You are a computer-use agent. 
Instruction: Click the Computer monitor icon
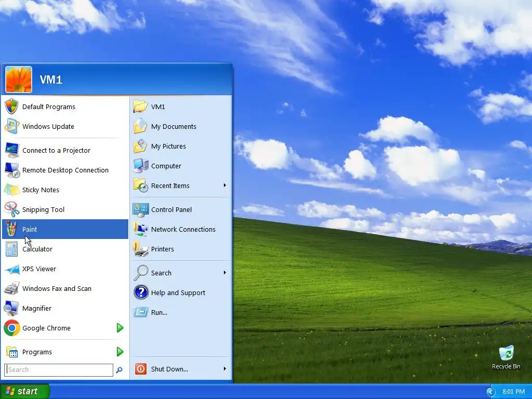tap(140, 166)
